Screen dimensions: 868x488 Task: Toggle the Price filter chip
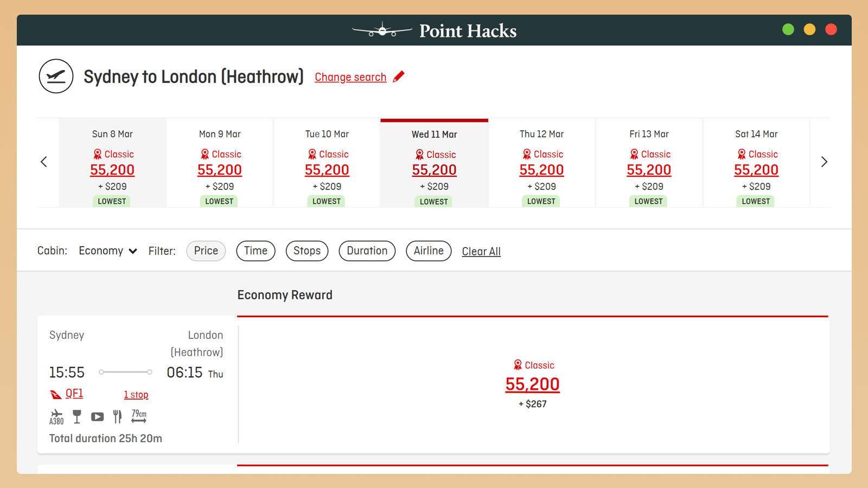coord(206,251)
